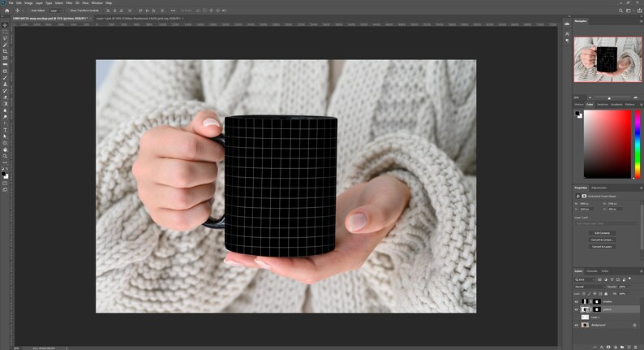The image size is (644, 350).
Task: Open the blend mode Normal dropdown
Action: pyautogui.click(x=590, y=287)
